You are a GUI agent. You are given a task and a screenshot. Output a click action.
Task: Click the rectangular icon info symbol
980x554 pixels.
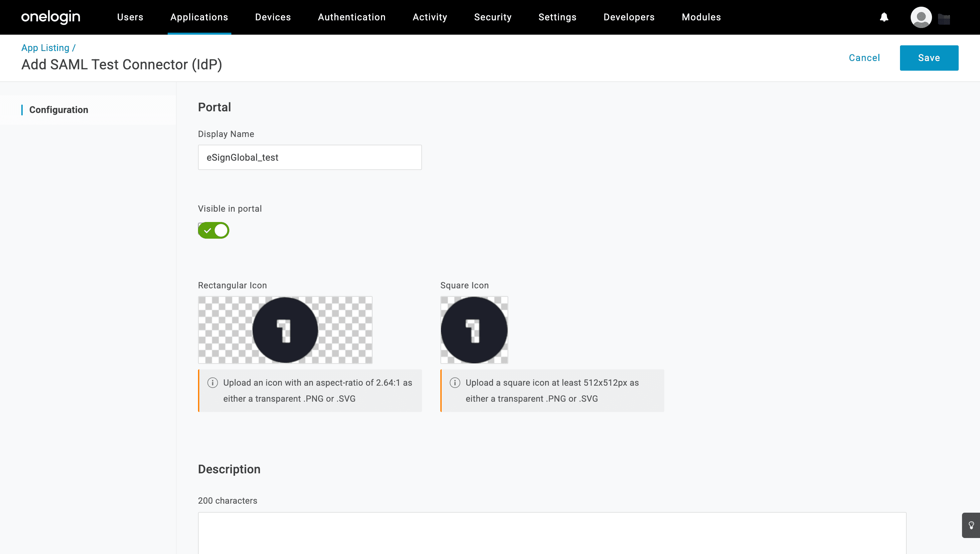213,383
